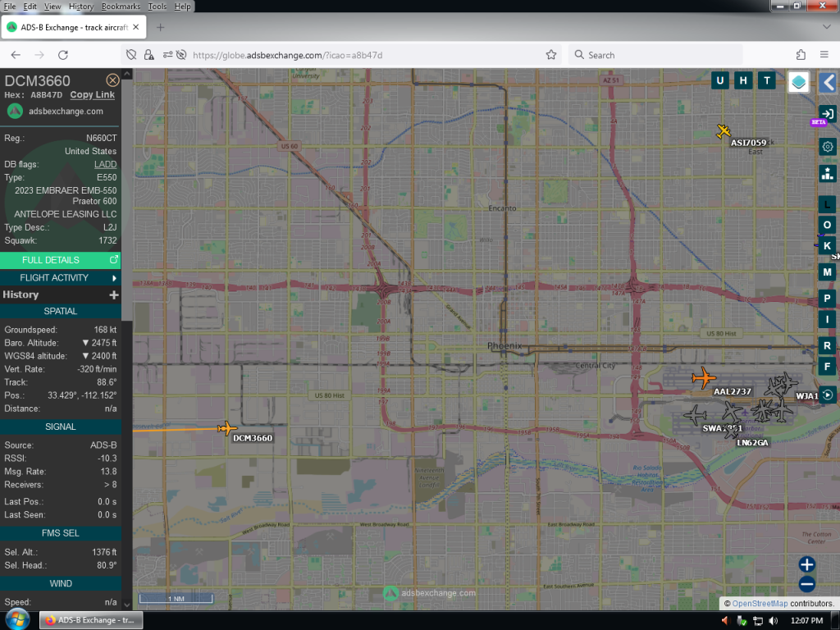Open the statistics podium icon
Image resolution: width=840 pixels, height=630 pixels.
pyautogui.click(x=827, y=174)
